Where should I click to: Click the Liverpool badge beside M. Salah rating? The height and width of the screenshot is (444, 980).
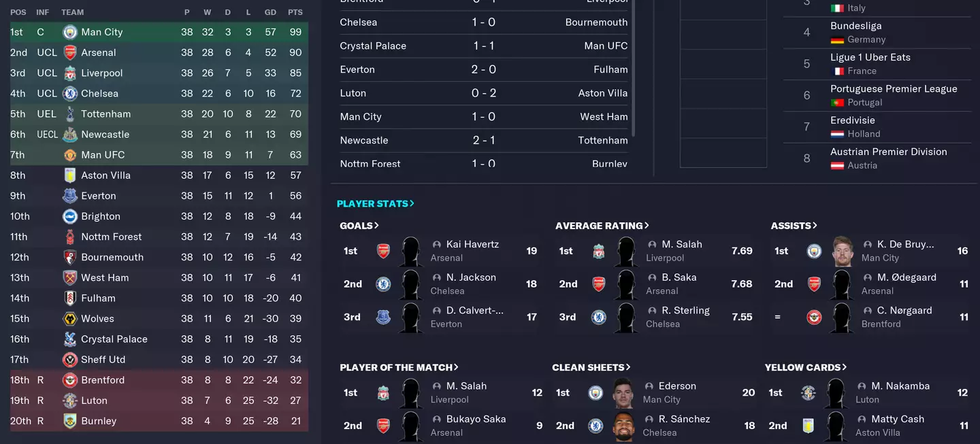click(x=598, y=251)
